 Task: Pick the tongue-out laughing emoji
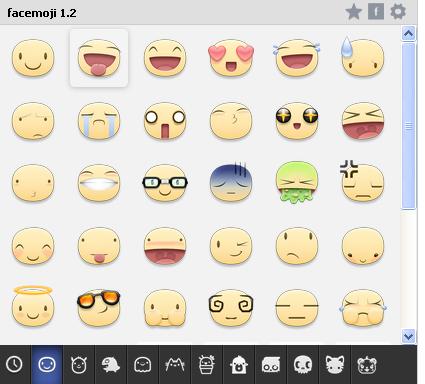tap(99, 58)
